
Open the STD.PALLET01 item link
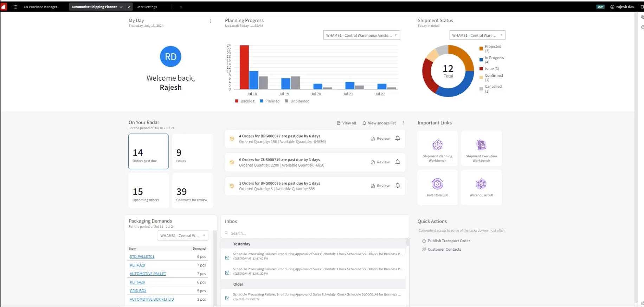click(x=142, y=257)
